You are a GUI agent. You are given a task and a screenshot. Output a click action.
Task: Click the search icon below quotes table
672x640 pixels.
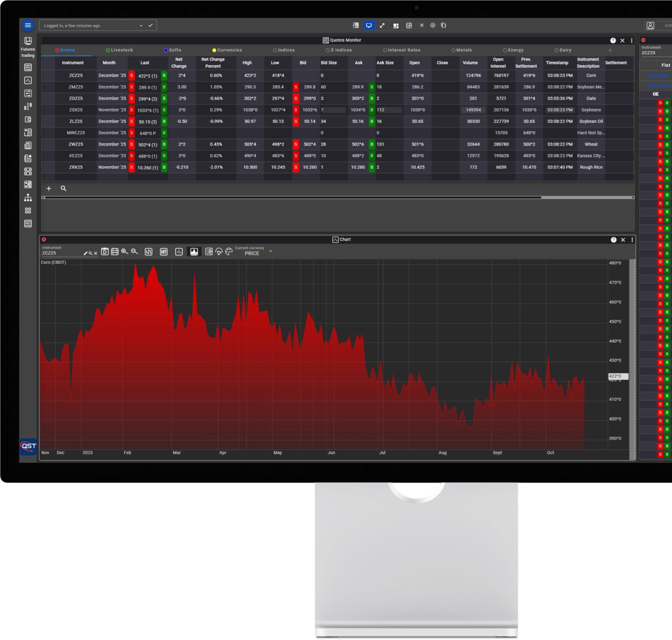coord(63,188)
